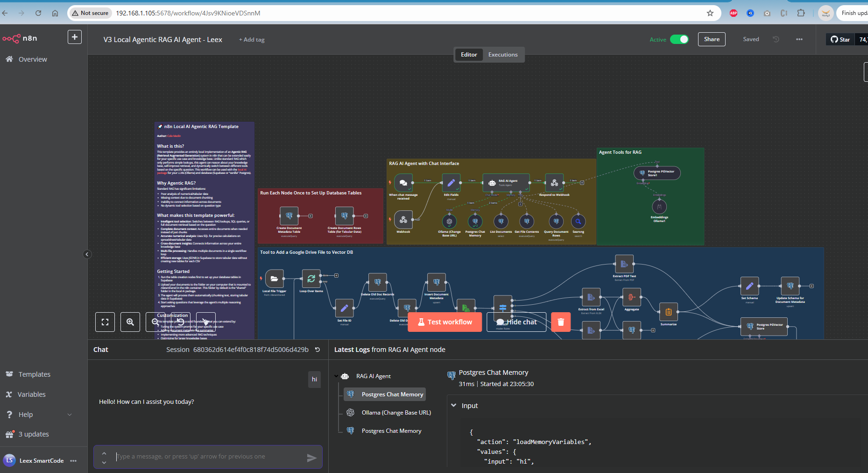
Task: Select the Respond to Webhook node
Action: 554,183
